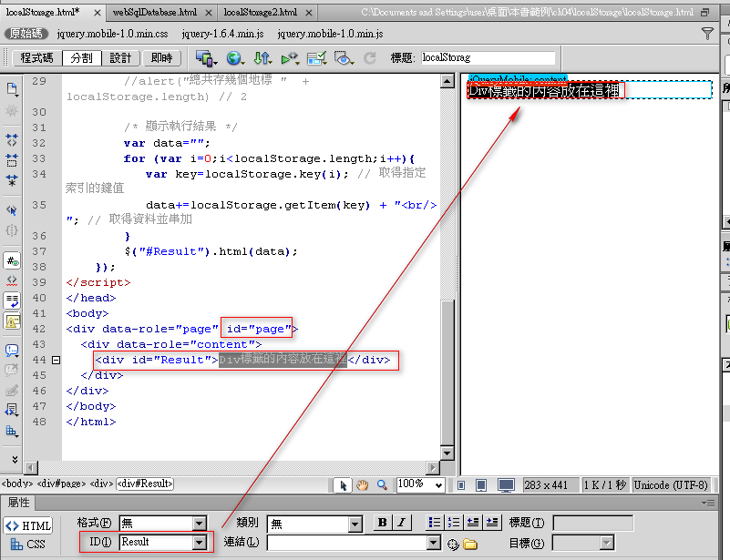Click the collapse selection icon
The image size is (730, 560).
coord(12,160)
